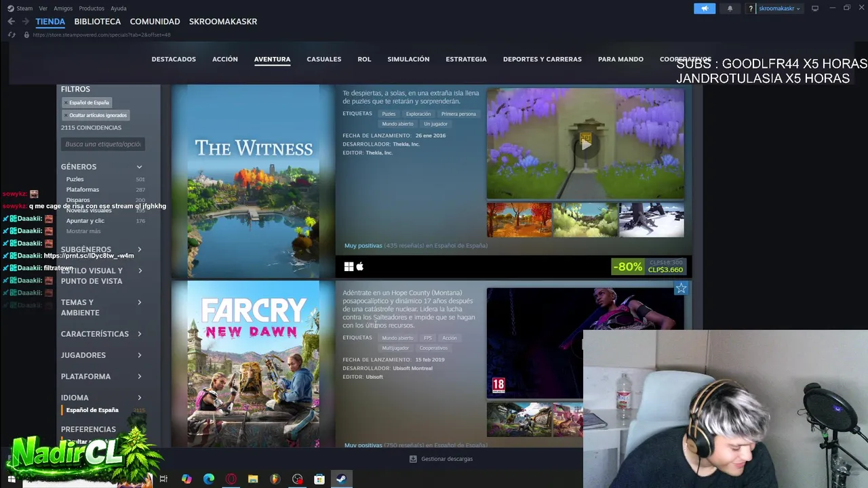Select the Destacados tab
The width and height of the screenshot is (868, 488).
tap(174, 59)
